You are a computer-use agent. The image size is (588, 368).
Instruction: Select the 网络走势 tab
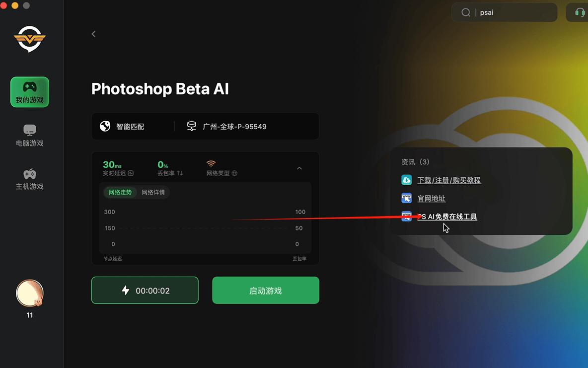point(120,191)
